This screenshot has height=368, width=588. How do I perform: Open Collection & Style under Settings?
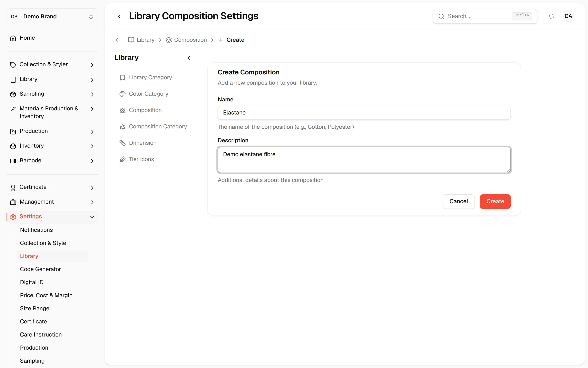point(43,243)
